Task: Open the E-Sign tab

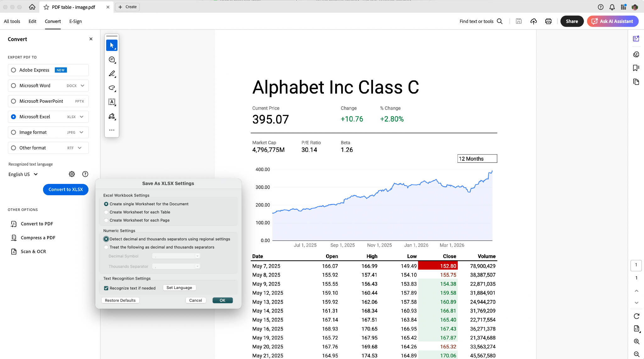Action: (75, 21)
